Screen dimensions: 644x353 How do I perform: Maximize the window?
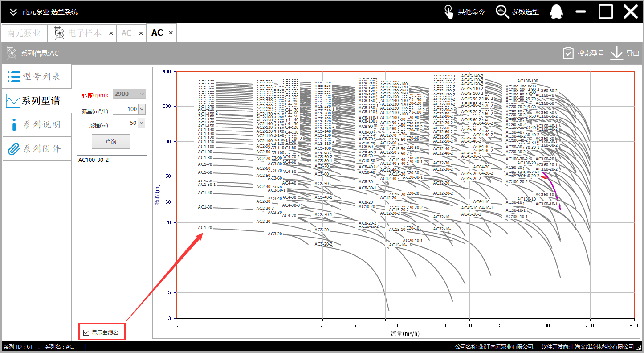606,12
